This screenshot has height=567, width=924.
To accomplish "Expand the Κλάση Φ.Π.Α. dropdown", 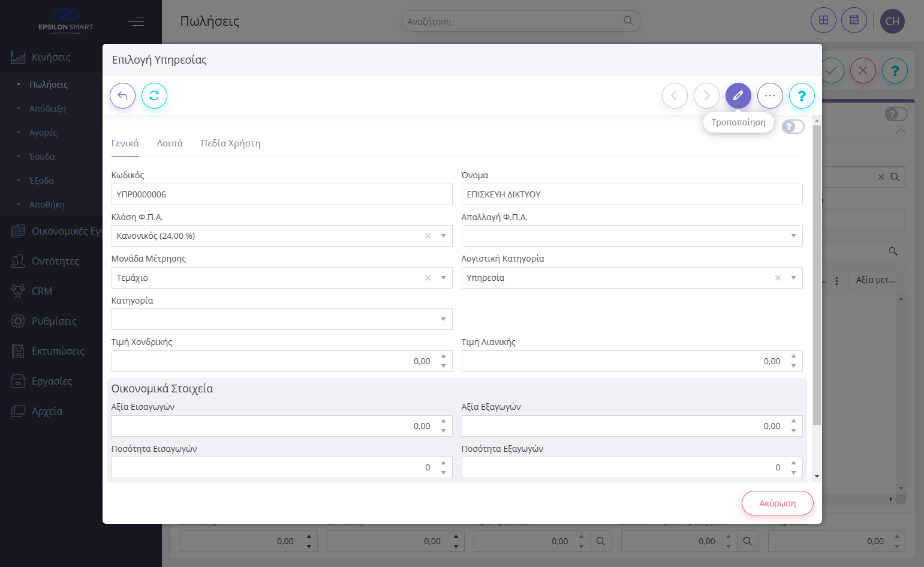I will [443, 236].
